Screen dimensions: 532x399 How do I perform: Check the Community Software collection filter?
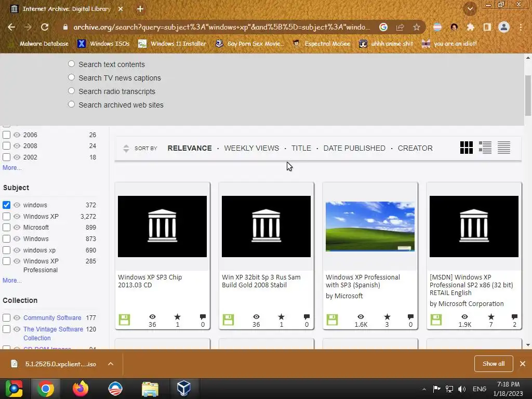(x=6, y=318)
